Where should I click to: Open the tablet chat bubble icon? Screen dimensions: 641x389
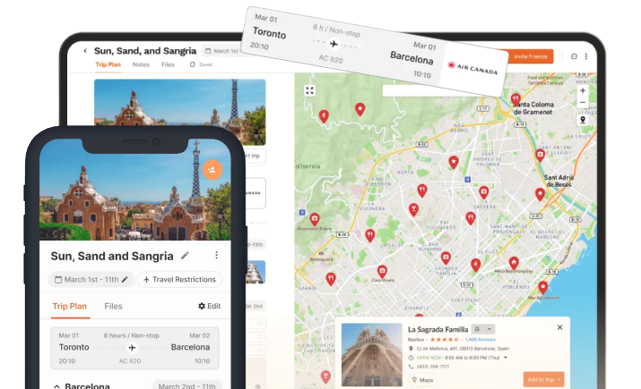574,56
